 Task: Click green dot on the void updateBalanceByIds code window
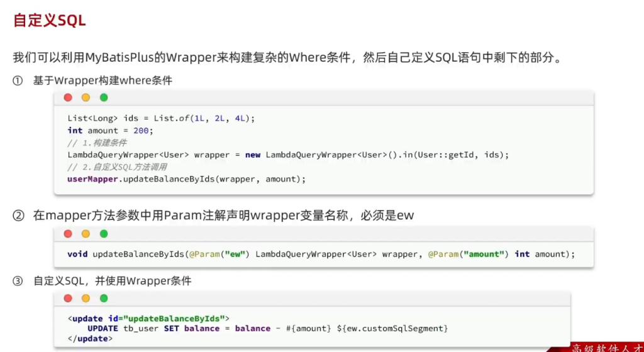click(104, 234)
